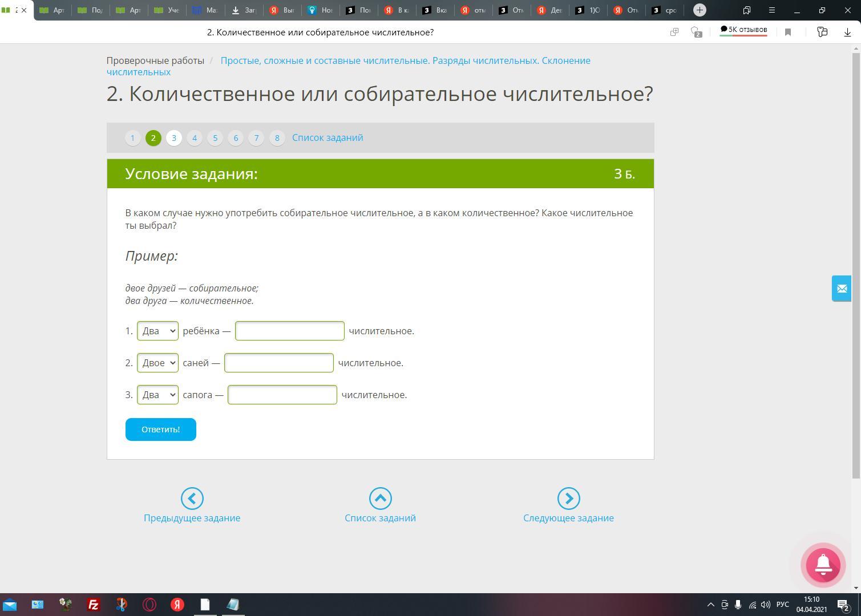Open a new browser tab with plus
This screenshot has height=616, width=861.
[700, 10]
